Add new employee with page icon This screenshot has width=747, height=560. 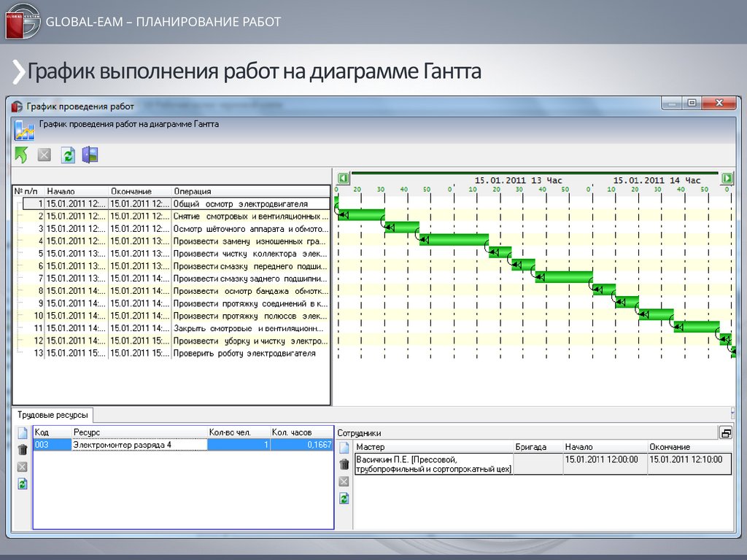click(x=344, y=448)
